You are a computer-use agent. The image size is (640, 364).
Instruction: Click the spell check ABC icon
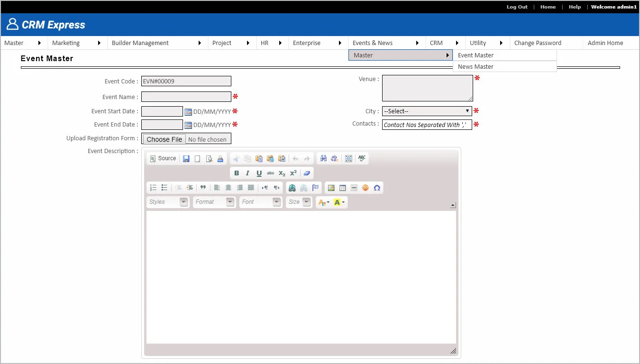(x=362, y=159)
